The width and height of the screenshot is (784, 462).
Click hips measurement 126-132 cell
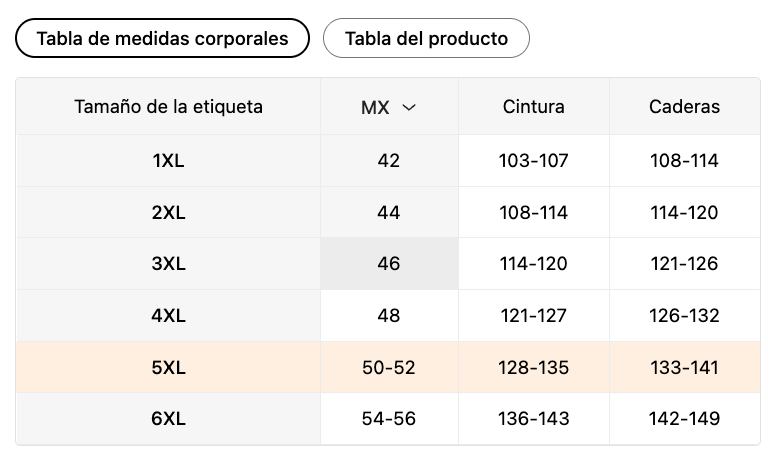pyautogui.click(x=684, y=316)
